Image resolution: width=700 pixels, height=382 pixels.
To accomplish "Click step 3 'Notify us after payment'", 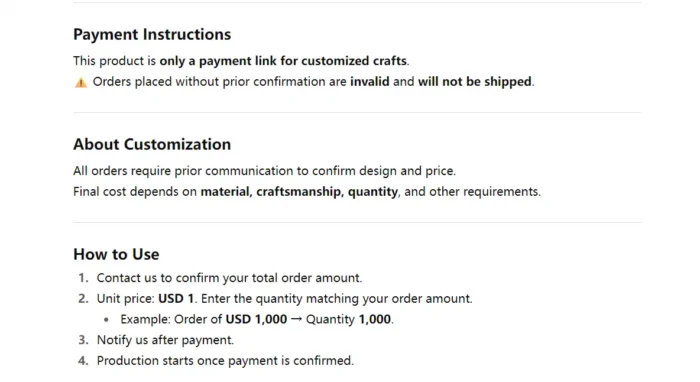I will [165, 340].
